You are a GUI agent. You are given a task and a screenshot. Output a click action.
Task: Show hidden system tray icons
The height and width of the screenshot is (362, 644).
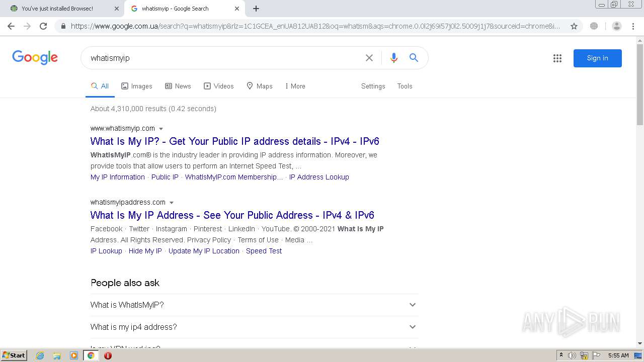click(561, 355)
